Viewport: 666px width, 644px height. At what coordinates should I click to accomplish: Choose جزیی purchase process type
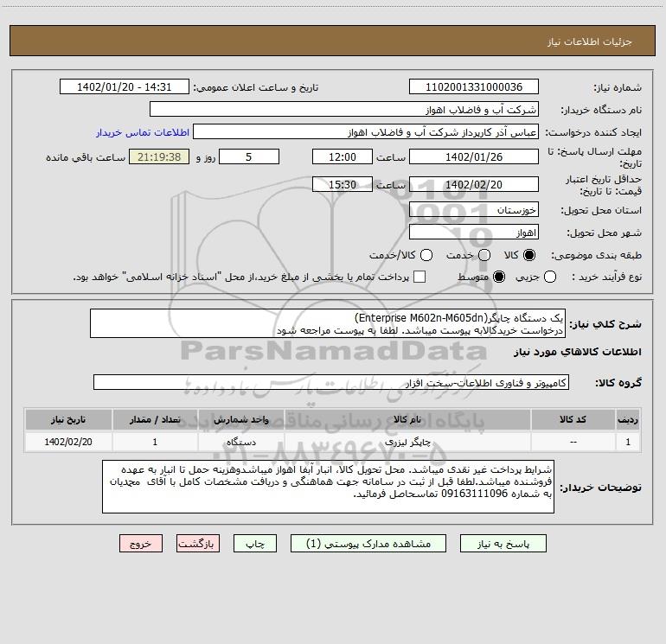click(550, 277)
